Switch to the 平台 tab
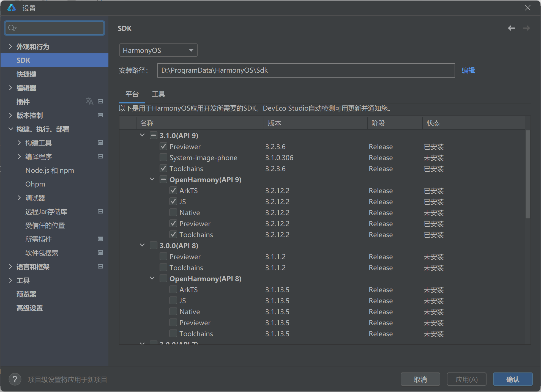The width and height of the screenshot is (541, 392). (132, 94)
